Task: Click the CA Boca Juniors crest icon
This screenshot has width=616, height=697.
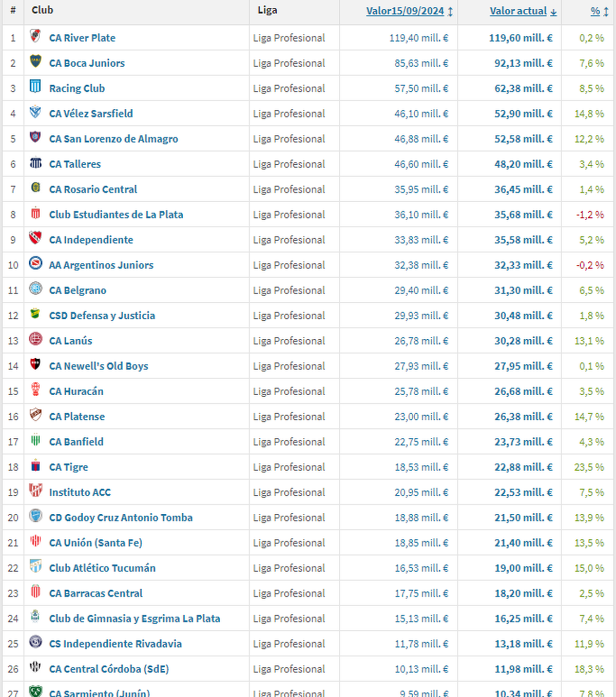Action: click(x=35, y=61)
